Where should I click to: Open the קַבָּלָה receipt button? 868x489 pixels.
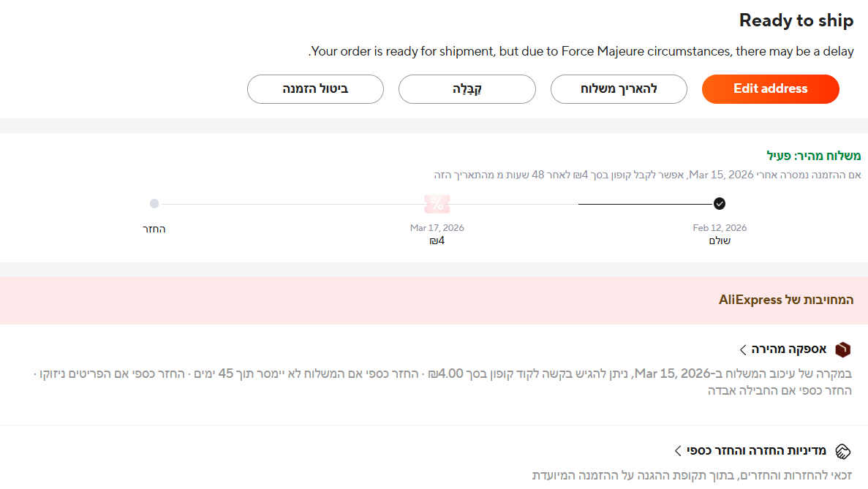click(467, 89)
